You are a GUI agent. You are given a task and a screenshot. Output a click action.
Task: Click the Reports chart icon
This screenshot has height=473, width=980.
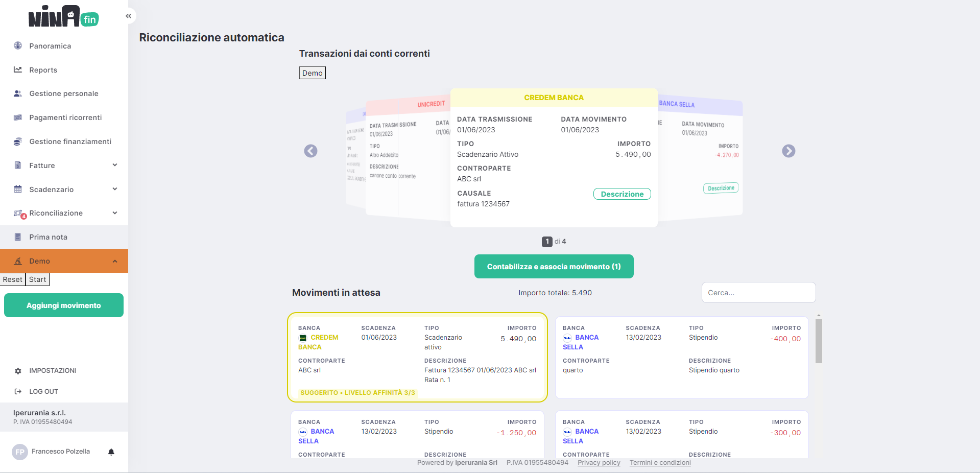[x=18, y=69]
